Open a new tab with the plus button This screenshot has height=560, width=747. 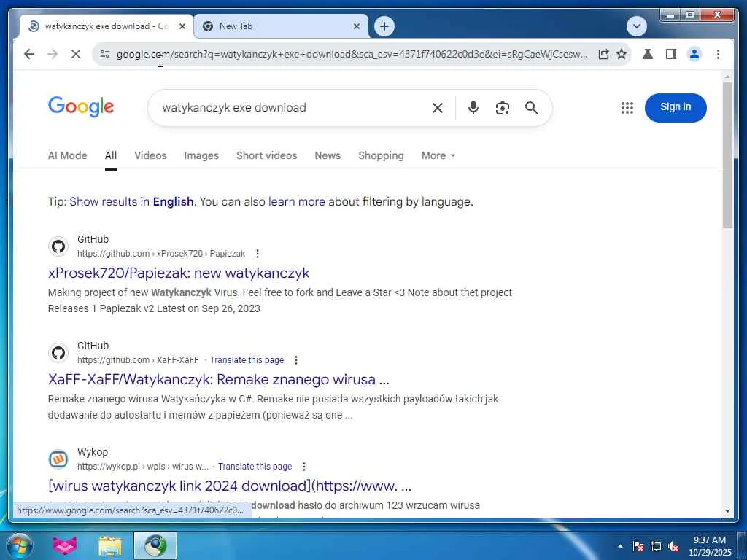pos(384,26)
